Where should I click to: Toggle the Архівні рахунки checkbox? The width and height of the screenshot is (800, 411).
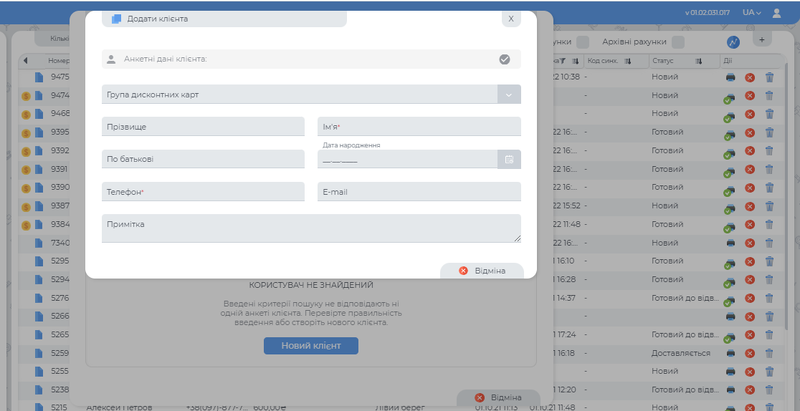point(679,42)
